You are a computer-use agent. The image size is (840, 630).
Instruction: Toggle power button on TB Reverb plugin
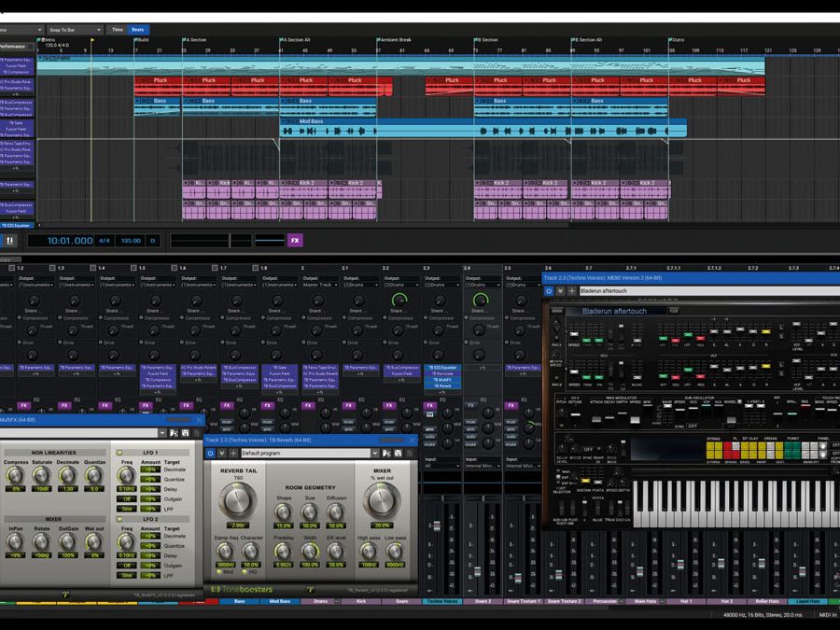(x=210, y=453)
